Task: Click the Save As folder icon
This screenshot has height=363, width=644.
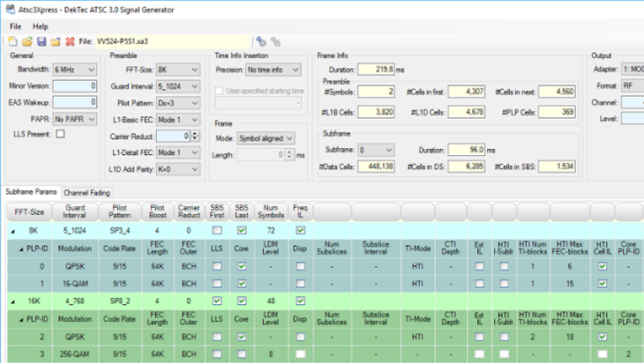Action: click(55, 41)
